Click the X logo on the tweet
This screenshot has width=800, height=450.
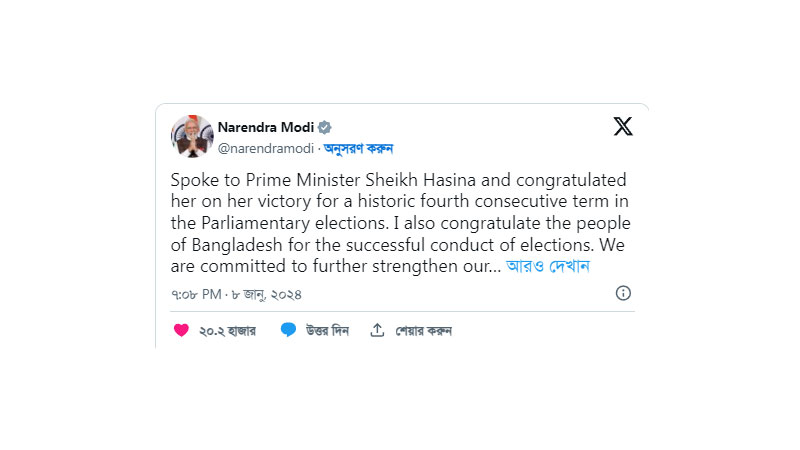pos(622,127)
